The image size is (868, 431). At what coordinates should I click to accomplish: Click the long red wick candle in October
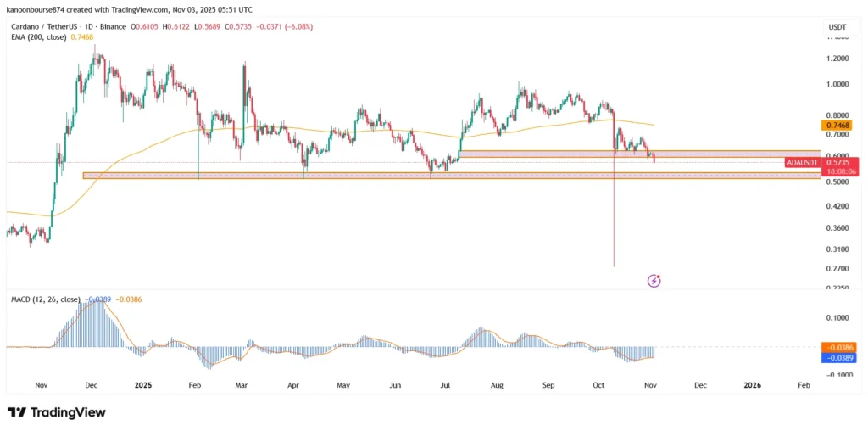pyautogui.click(x=613, y=221)
